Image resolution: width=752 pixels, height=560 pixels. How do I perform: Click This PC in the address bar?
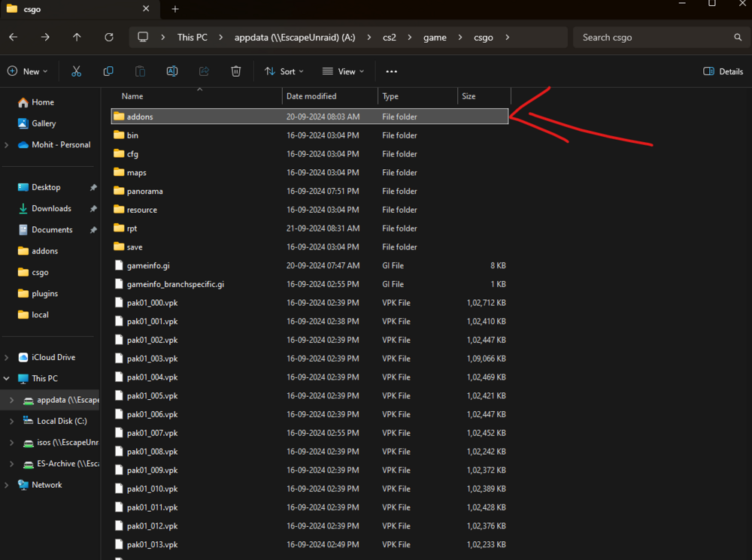point(193,38)
